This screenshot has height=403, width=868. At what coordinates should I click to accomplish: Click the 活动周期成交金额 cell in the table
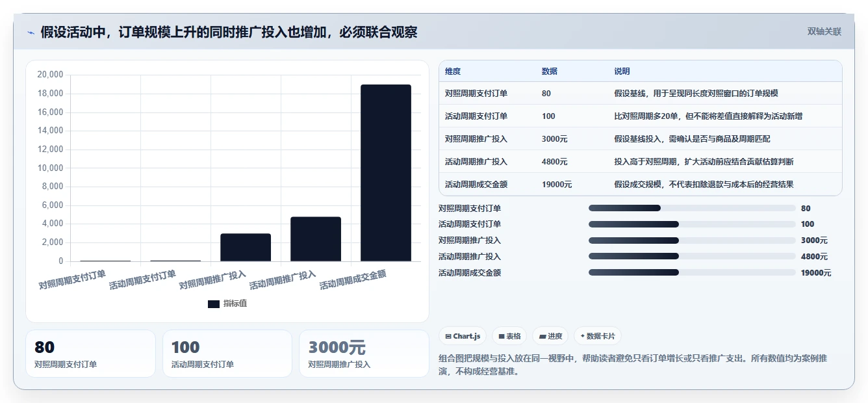[476, 185]
